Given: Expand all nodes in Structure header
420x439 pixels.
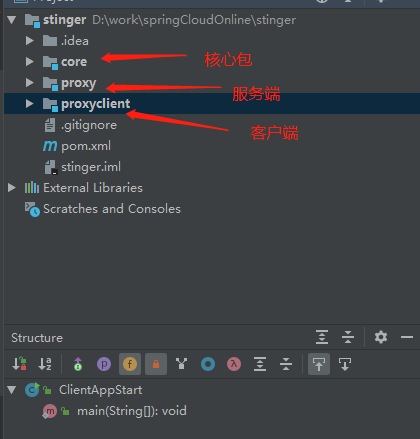Looking at the screenshot, I should [x=322, y=337].
